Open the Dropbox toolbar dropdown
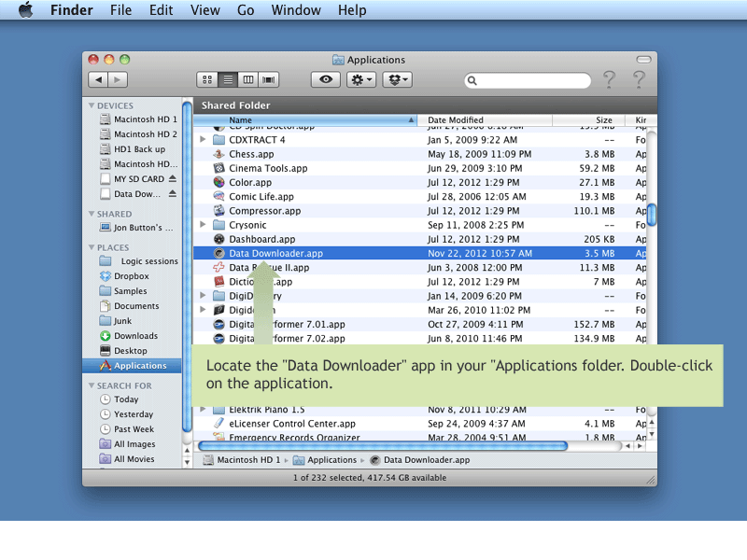This screenshot has width=747, height=560. pos(398,79)
